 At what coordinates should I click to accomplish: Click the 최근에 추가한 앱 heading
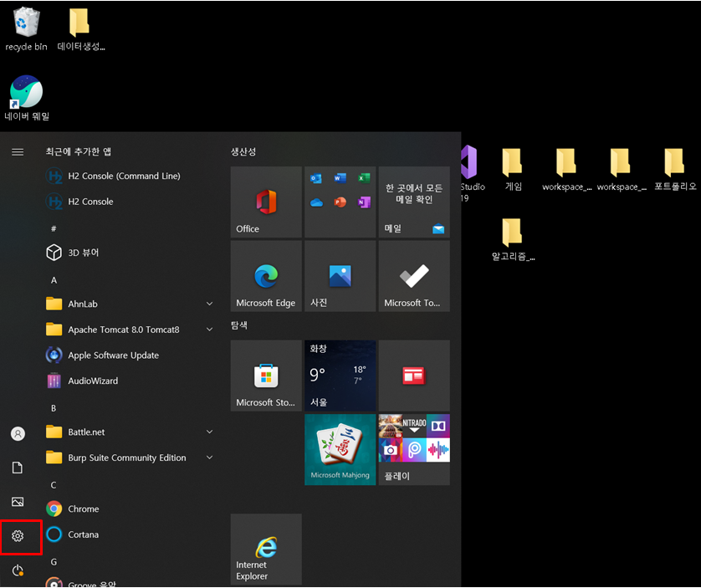(79, 151)
